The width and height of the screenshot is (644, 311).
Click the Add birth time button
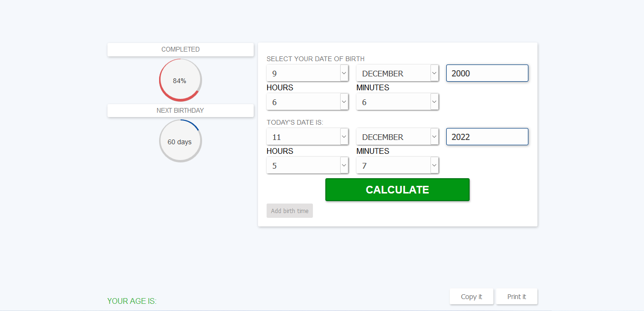[x=290, y=211]
